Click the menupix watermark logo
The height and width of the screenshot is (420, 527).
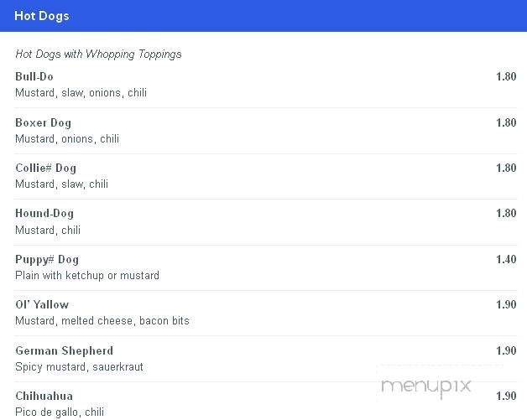[426, 386]
